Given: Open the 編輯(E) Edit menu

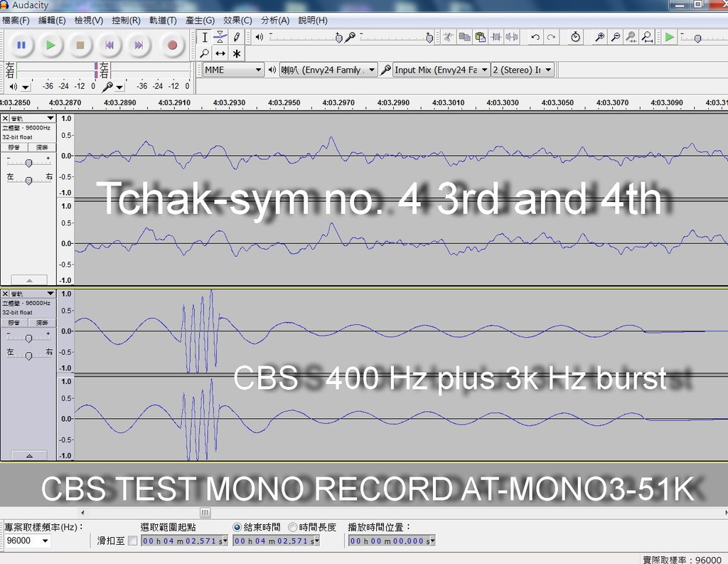Looking at the screenshot, I should [x=52, y=21].
